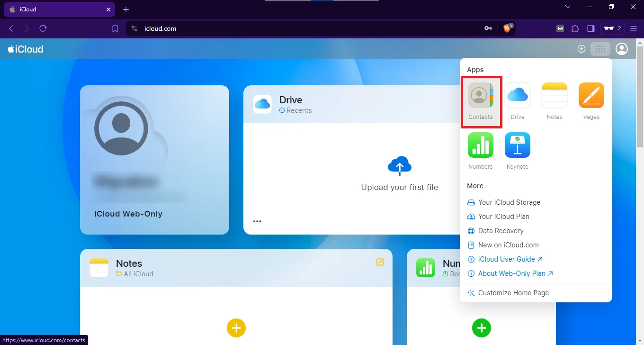Click the Notes tile title
The image size is (644, 345).
pos(129,263)
